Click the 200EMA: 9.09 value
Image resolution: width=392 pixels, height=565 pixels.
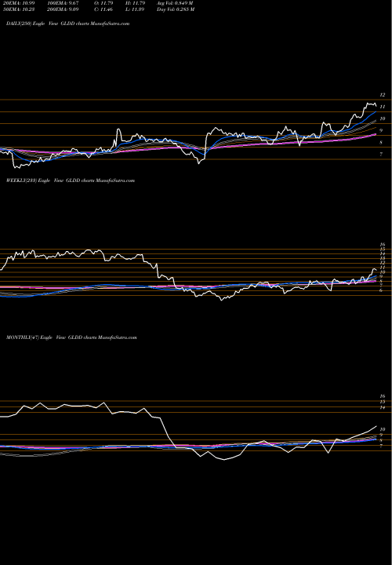[x=62, y=9]
